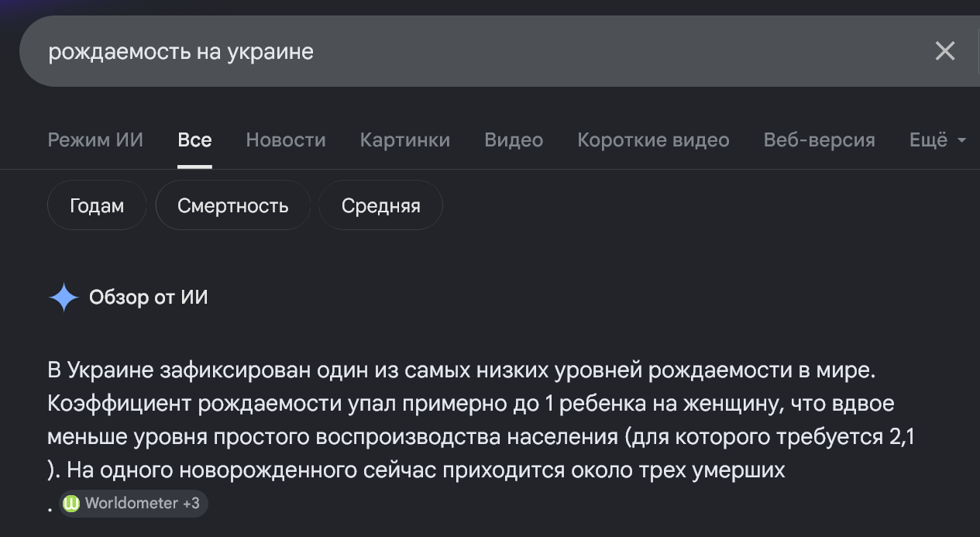Click the AI overview sparkle icon
This screenshot has height=537, width=980.
[x=64, y=298]
